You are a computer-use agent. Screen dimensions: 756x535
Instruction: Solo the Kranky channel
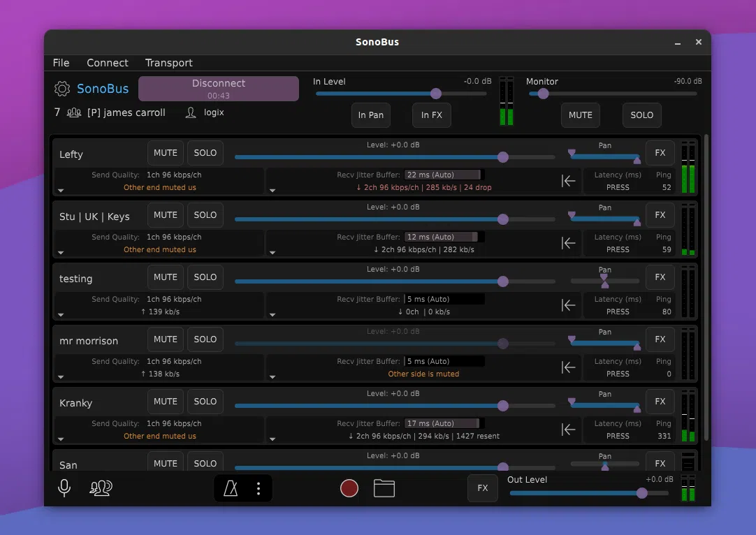pos(205,401)
